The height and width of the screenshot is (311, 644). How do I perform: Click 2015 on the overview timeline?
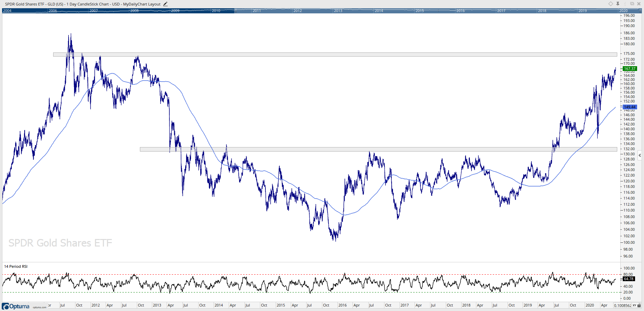[x=420, y=11]
